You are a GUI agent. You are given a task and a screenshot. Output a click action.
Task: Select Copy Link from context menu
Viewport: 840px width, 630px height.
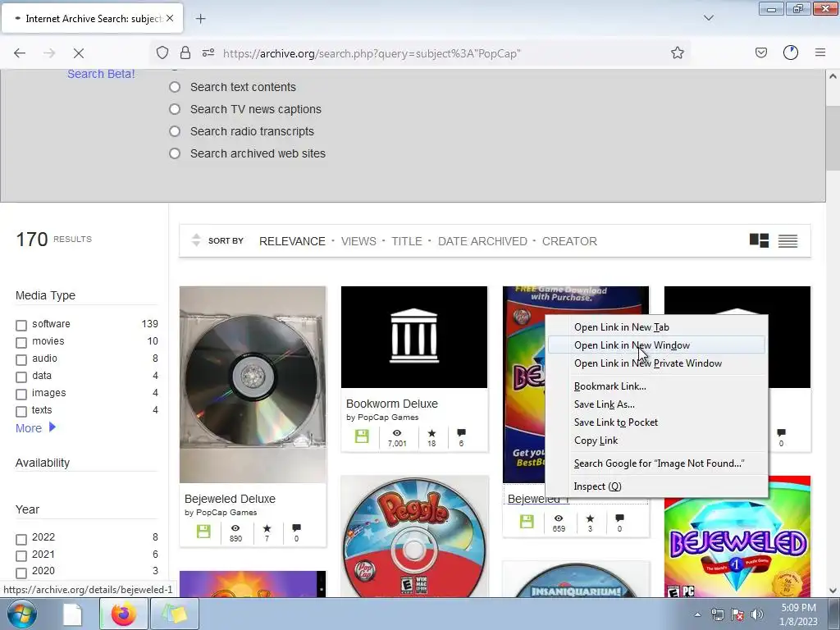pyautogui.click(x=656, y=441)
